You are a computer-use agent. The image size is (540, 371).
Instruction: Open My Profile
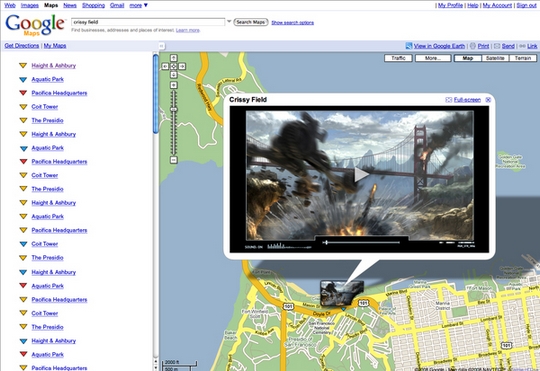click(x=450, y=5)
